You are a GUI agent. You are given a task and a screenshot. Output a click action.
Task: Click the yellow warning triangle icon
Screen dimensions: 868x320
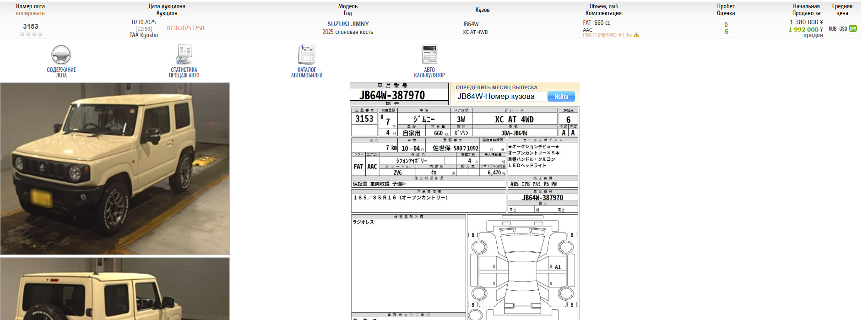[636, 35]
